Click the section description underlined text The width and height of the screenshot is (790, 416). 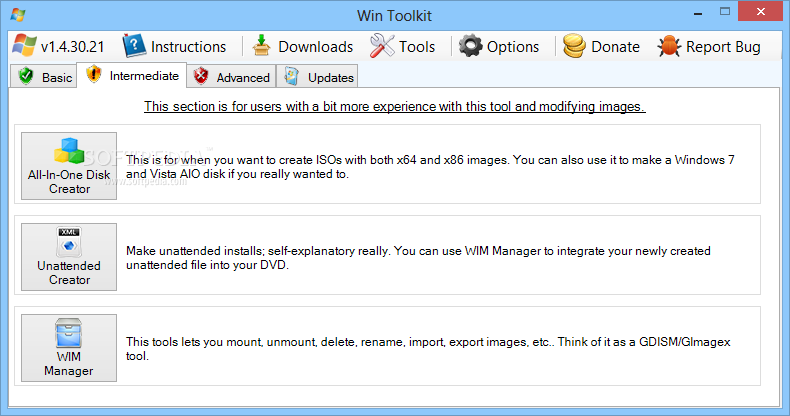point(395,106)
